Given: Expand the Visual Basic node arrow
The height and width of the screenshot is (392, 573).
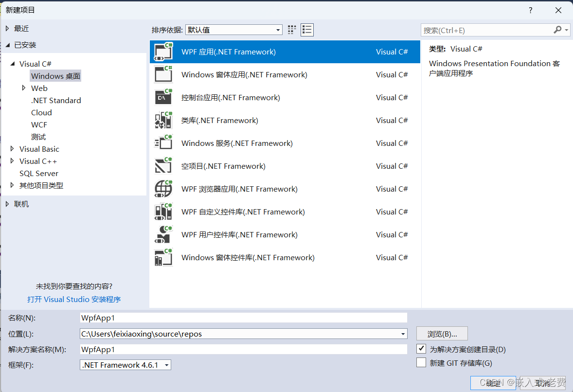Looking at the screenshot, I should click(12, 149).
